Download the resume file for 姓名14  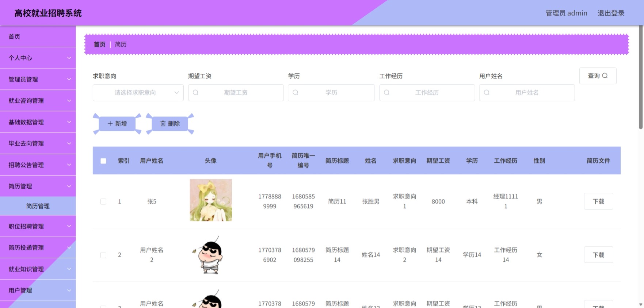tap(598, 255)
